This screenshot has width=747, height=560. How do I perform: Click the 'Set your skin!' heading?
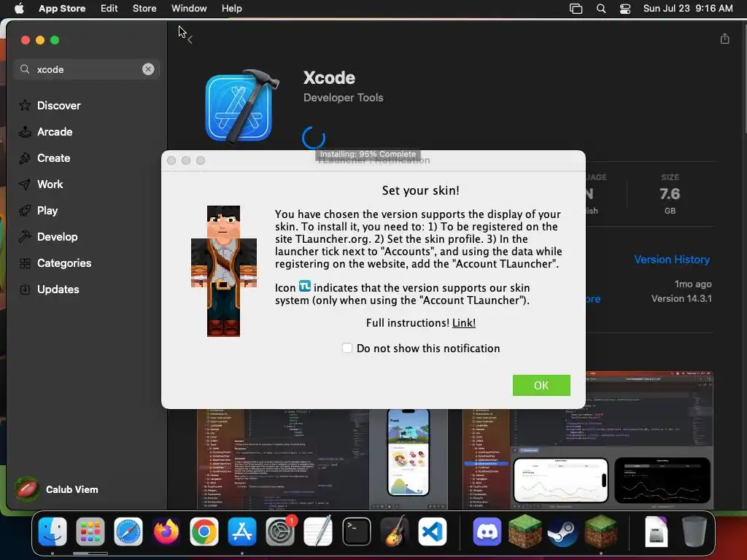coord(421,190)
